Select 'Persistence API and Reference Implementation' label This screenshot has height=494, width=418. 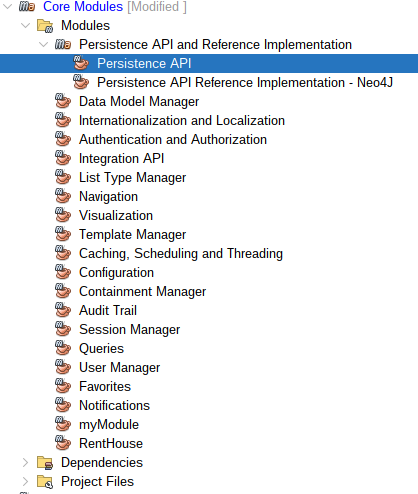(215, 45)
